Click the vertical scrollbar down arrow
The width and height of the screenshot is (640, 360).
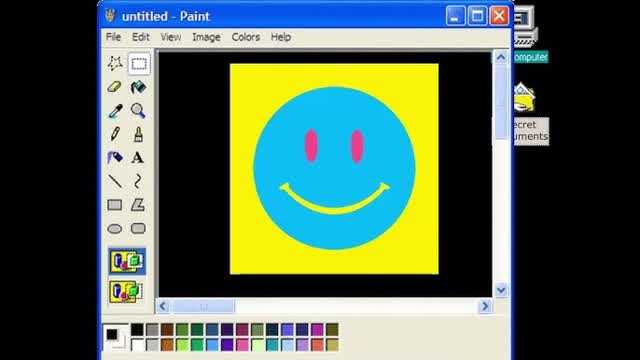(501, 290)
